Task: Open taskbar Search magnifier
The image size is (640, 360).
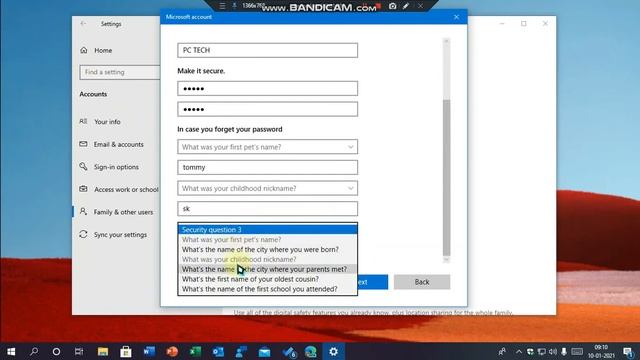Action: click(x=34, y=351)
